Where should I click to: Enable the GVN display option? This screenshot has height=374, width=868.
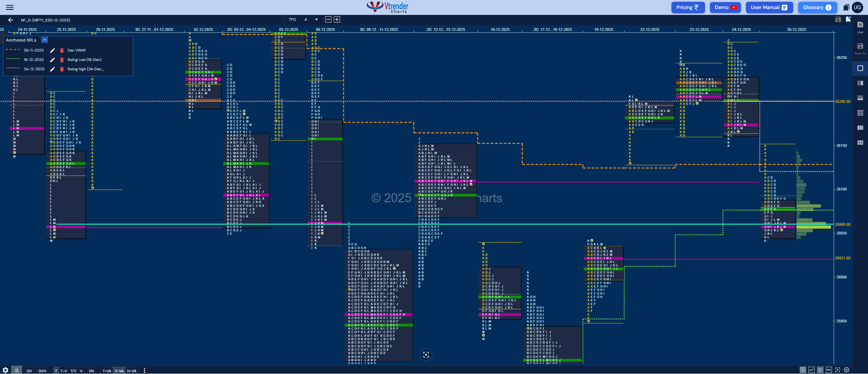tap(42, 371)
